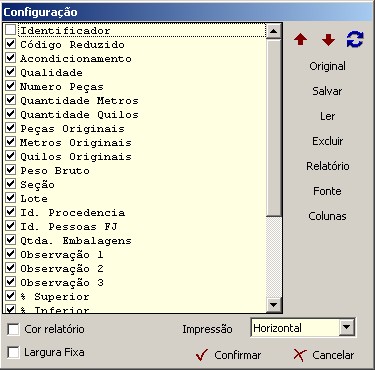Enable the Identificador checkbox

click(x=11, y=30)
